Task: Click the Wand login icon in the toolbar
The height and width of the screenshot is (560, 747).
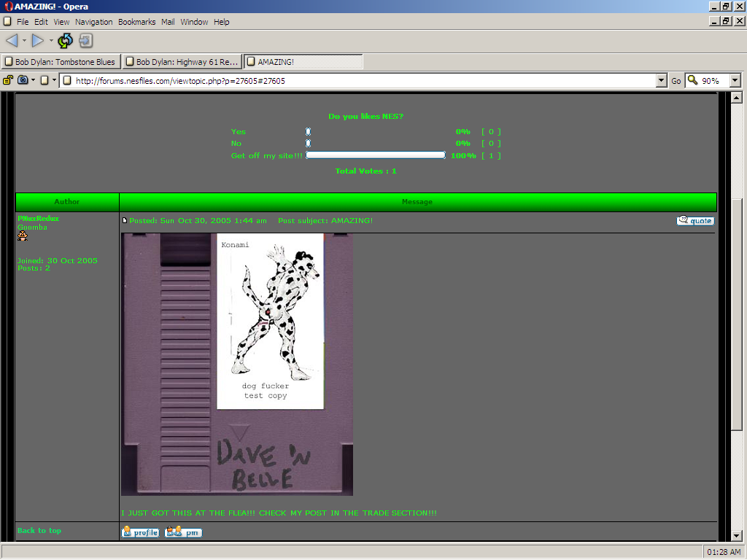Action: point(86,41)
